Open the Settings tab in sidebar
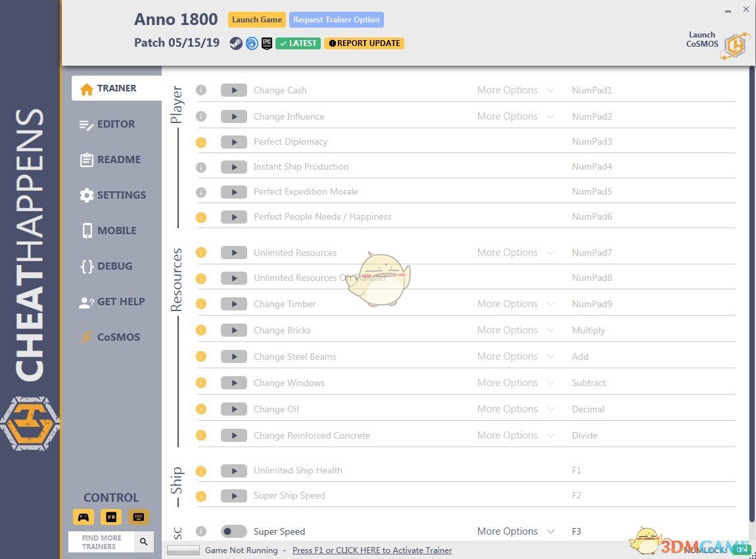 tap(121, 195)
